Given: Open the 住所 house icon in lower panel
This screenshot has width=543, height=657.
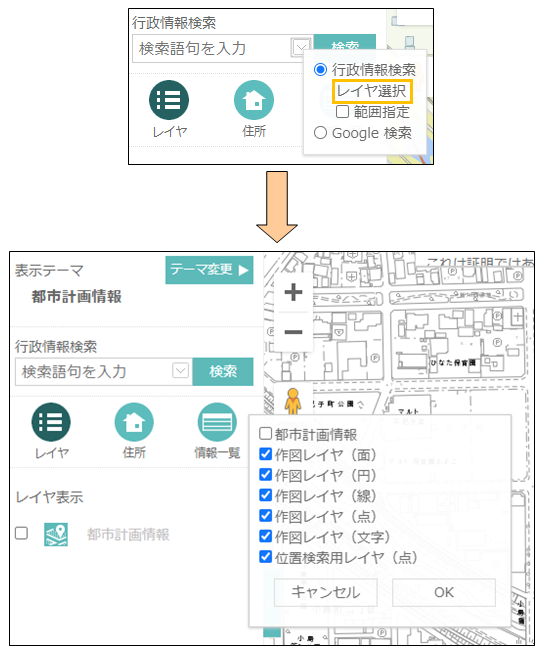Looking at the screenshot, I should pyautogui.click(x=134, y=422).
